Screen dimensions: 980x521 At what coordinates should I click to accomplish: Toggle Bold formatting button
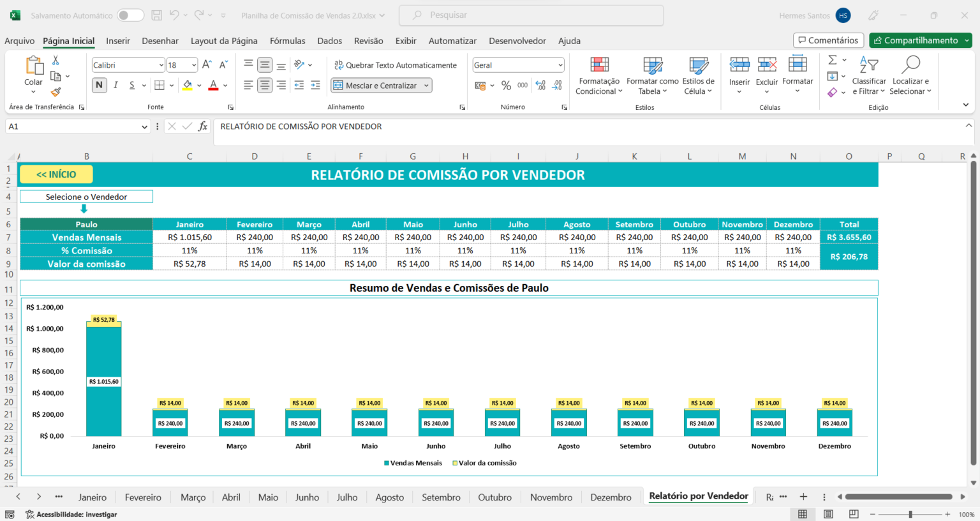coord(99,85)
